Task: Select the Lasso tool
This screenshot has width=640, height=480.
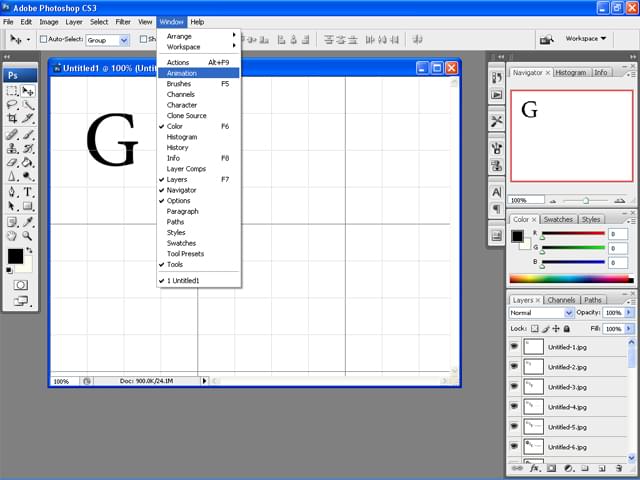Action: pyautogui.click(x=12, y=105)
